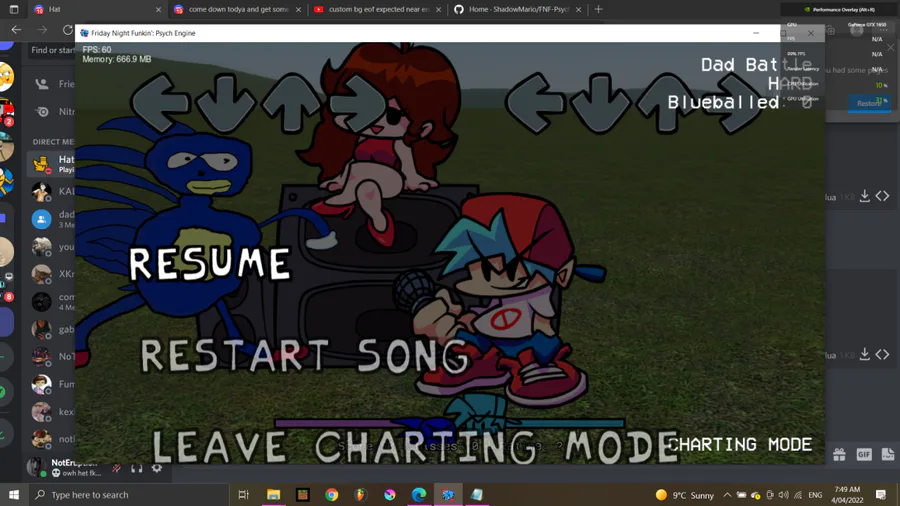
Task: Open the 'gab' direct message conversation
Action: click(53, 329)
